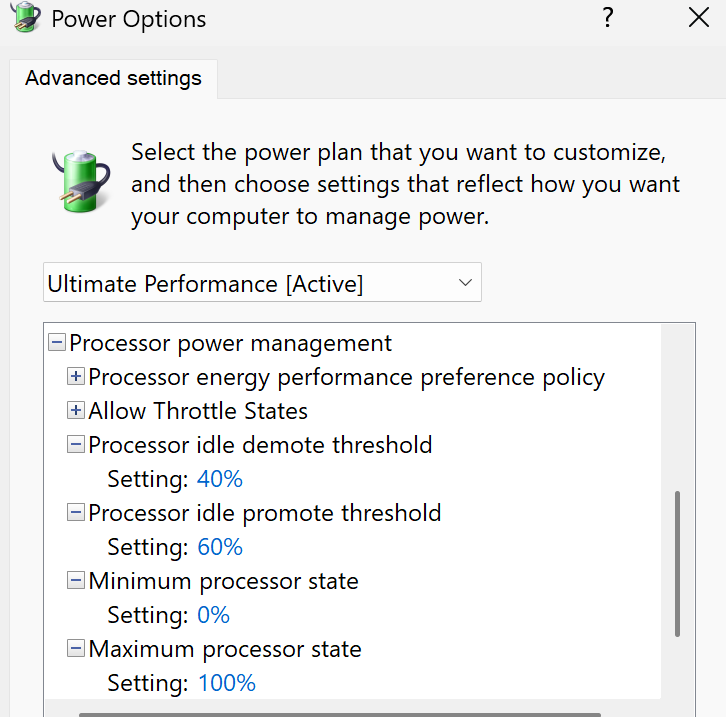Collapse Processor idle demote threshold node

[76, 445]
